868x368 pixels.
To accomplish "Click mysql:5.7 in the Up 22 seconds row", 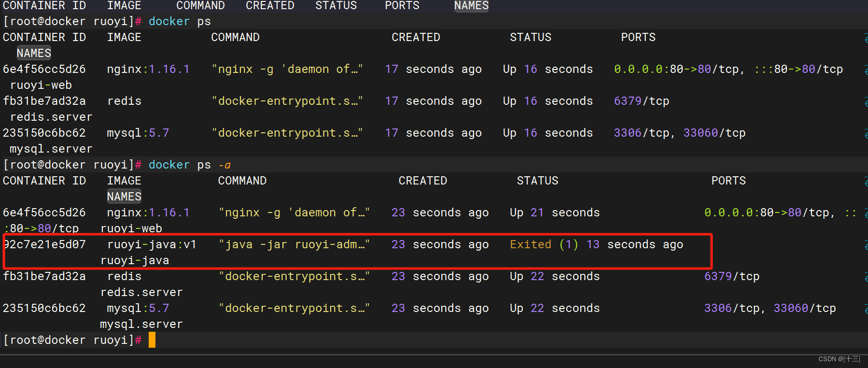I will [x=138, y=308].
